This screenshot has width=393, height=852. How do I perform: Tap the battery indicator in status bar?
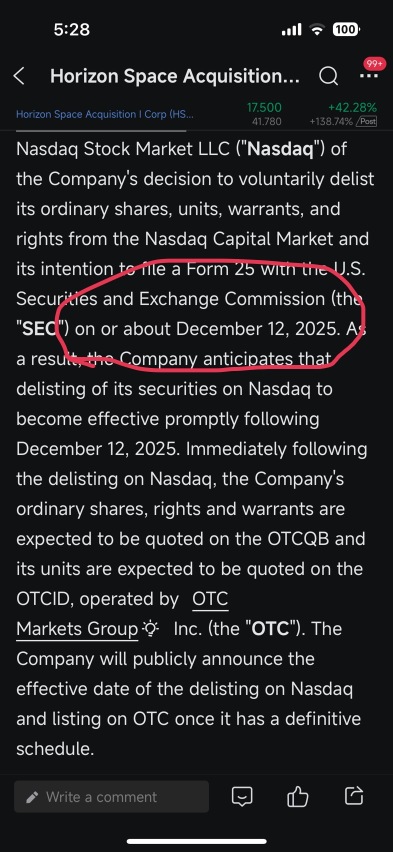pos(346,29)
